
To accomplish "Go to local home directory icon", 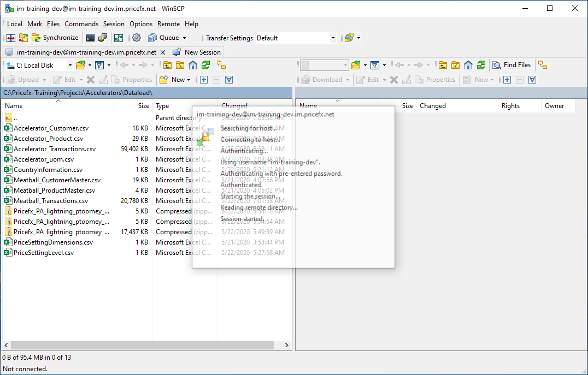I will pos(193,65).
